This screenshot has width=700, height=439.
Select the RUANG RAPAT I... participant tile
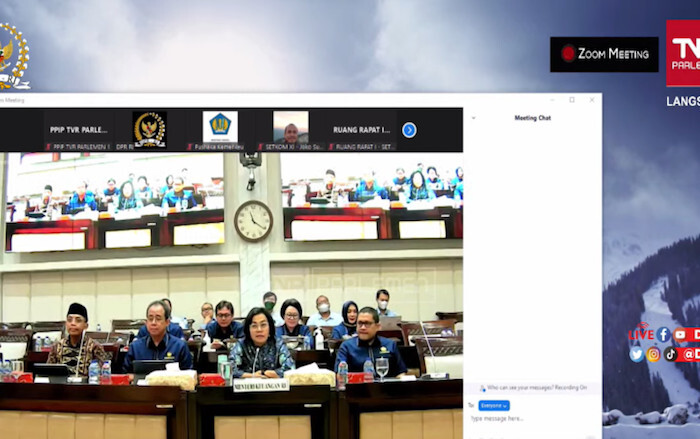point(362,130)
